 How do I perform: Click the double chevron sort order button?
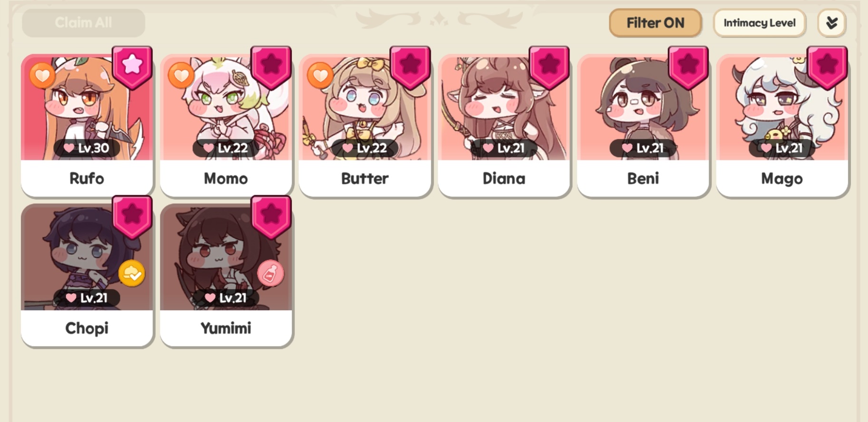pos(831,23)
